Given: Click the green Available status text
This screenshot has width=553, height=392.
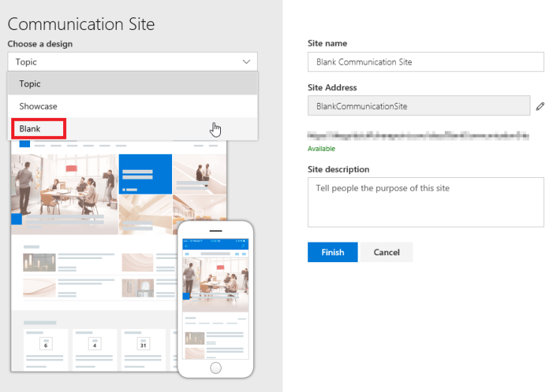Looking at the screenshot, I should (x=321, y=149).
